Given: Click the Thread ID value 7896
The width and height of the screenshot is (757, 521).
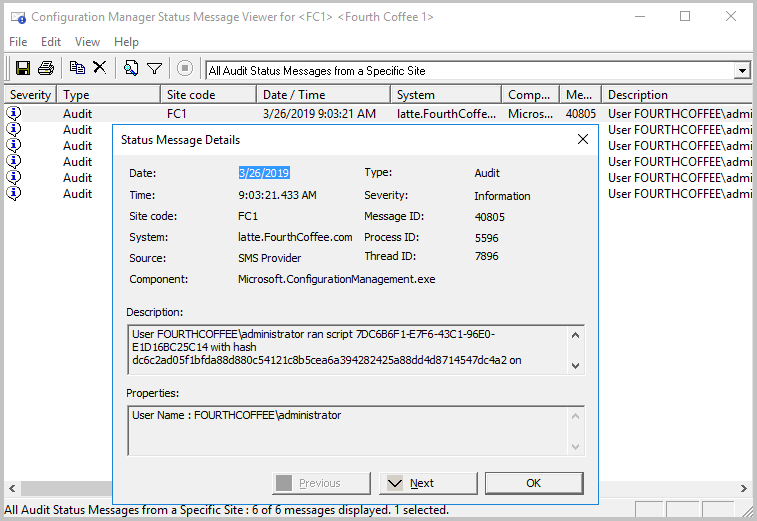Looking at the screenshot, I should point(487,256).
